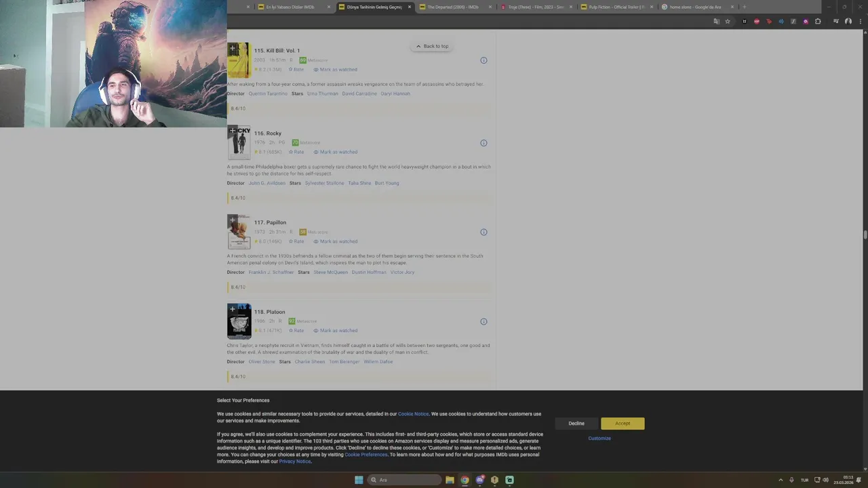
Task: Add Platoon to watchlist via poster plus
Action: coord(232,309)
